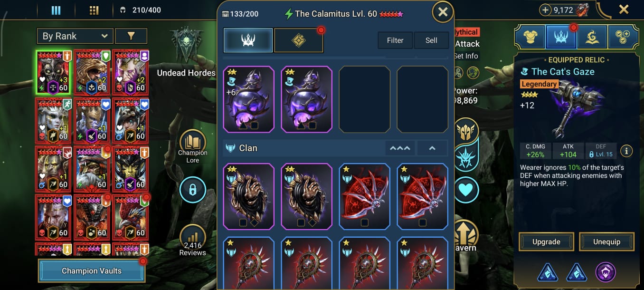Add more gems with plus icon

tap(546, 10)
